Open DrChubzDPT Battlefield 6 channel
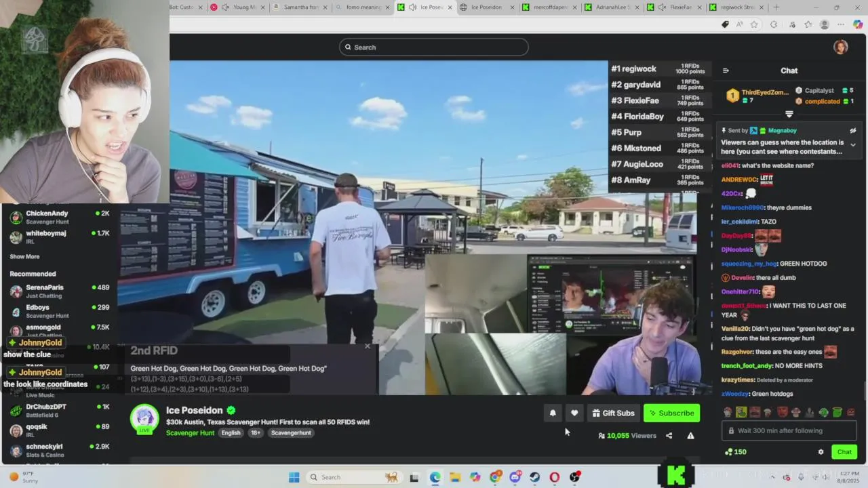Image resolution: width=868 pixels, height=488 pixels. pyautogui.click(x=60, y=411)
